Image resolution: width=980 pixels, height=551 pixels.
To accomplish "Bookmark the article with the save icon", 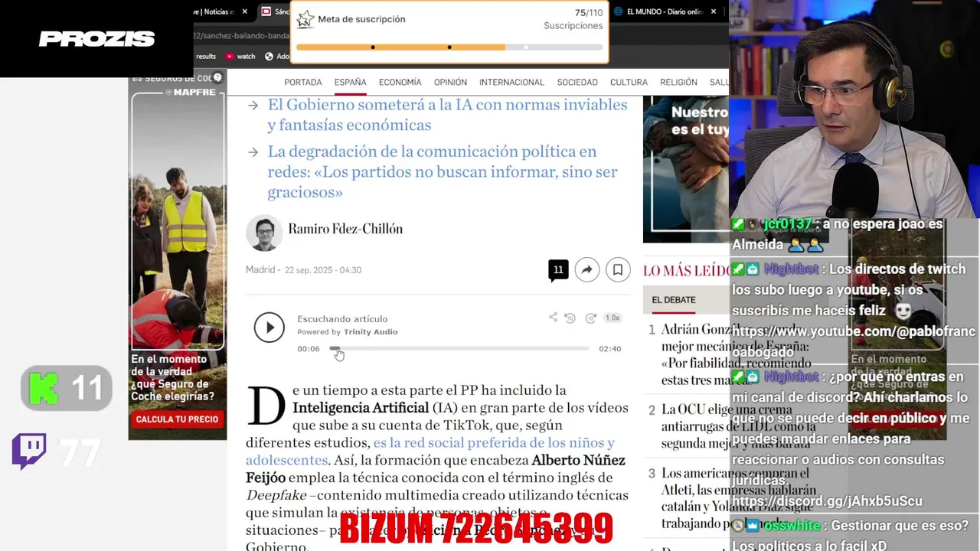I will 618,269.
